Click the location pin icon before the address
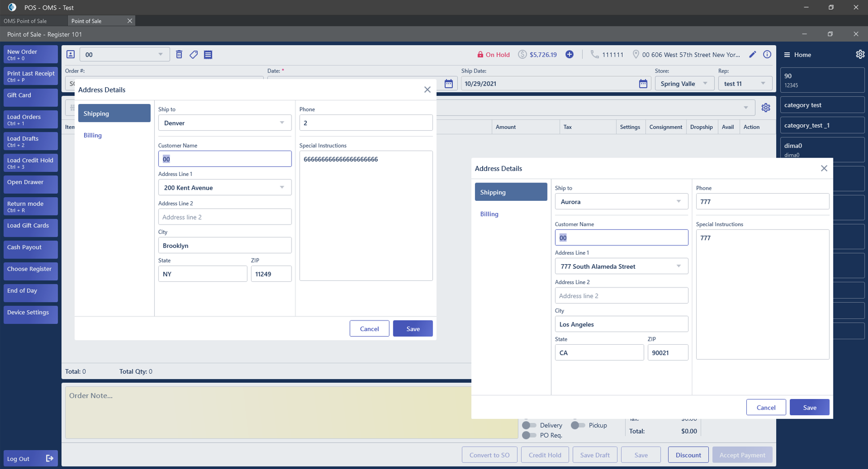The image size is (868, 469). 636,54
